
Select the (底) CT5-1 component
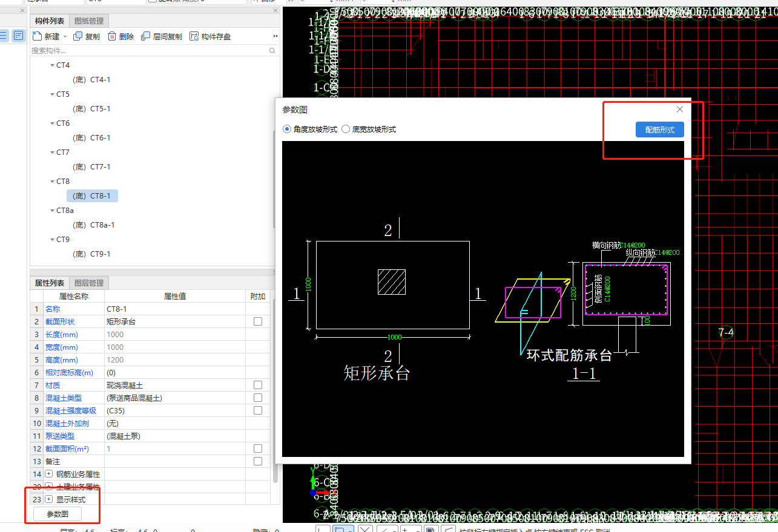pyautogui.click(x=91, y=109)
